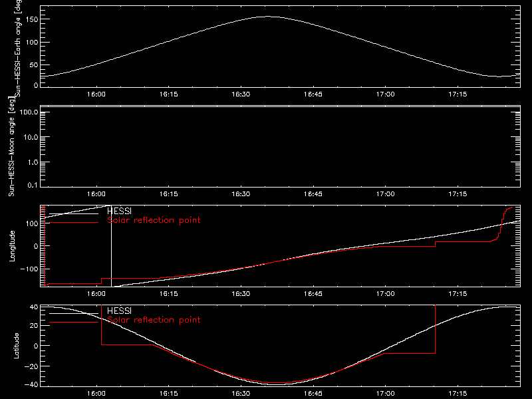
Task: Click 16:15 time label under Latitude plot
Action: (169, 394)
